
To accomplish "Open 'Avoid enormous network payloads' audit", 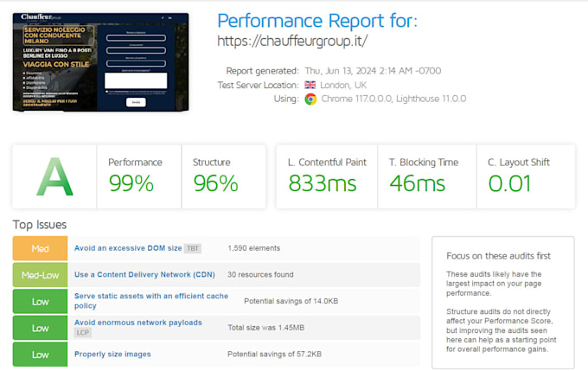I will 138,323.
